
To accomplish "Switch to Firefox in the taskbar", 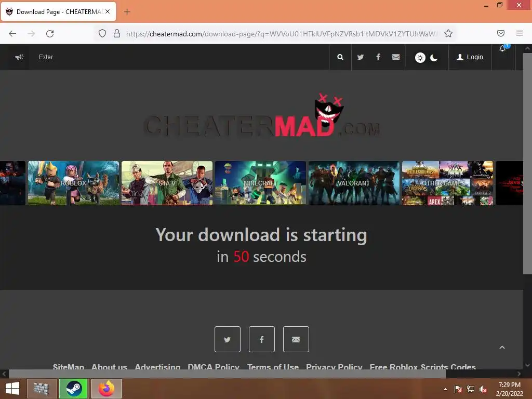I will click(x=106, y=389).
